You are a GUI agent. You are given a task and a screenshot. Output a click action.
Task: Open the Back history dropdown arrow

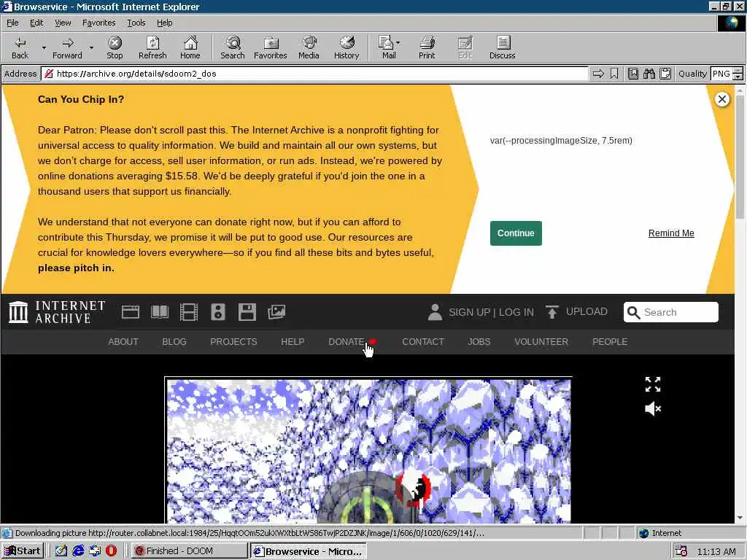click(44, 47)
